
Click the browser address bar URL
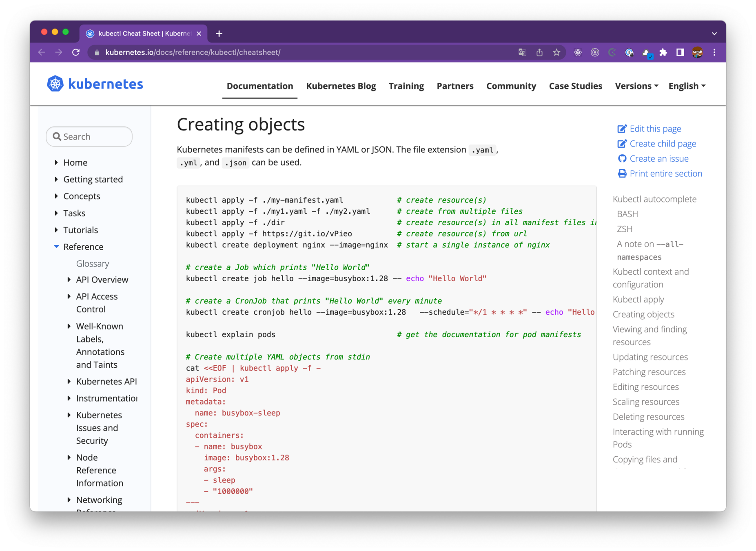[193, 52]
